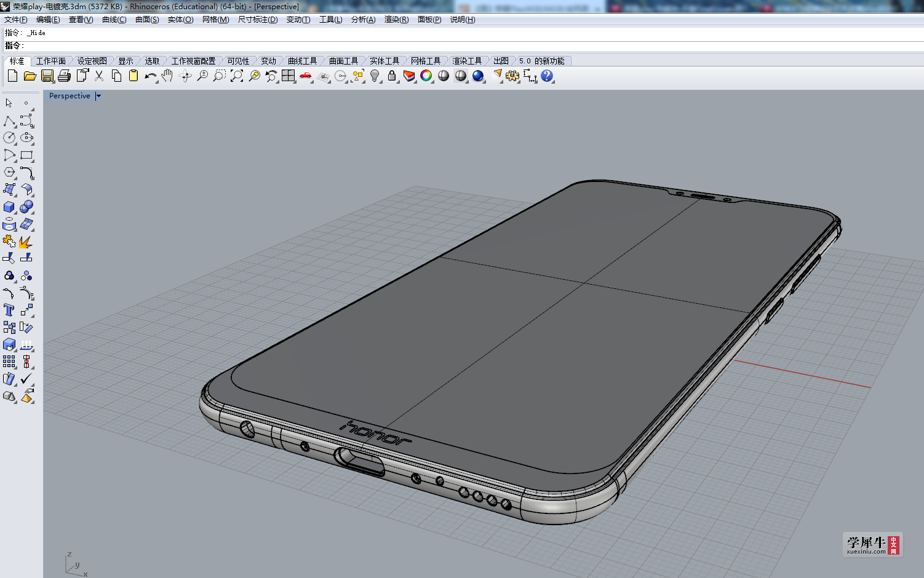Click the red car icon in the toolbar
924x578 pixels.
click(x=306, y=76)
